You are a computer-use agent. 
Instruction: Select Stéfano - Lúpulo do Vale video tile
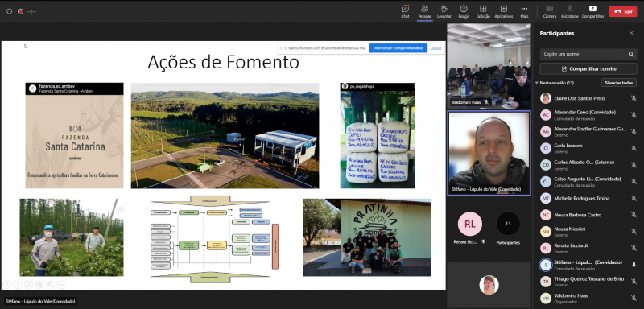[489, 153]
